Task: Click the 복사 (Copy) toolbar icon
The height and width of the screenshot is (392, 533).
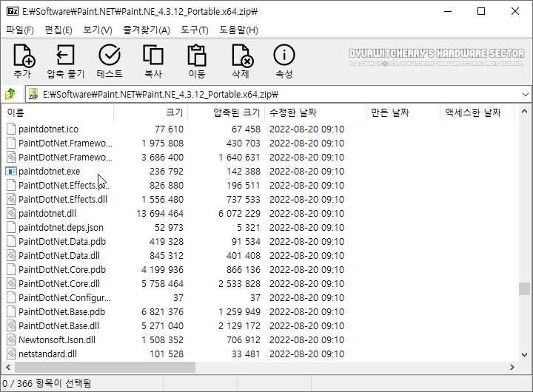Action: coord(153,55)
